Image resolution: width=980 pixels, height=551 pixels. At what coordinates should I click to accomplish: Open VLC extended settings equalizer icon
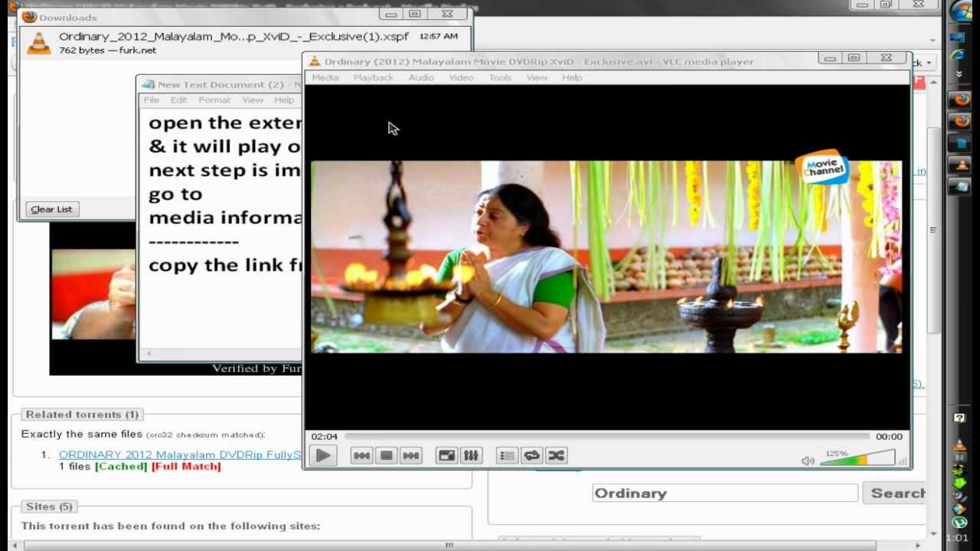(471, 455)
